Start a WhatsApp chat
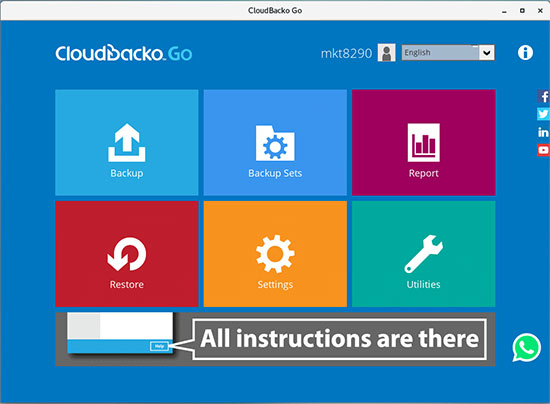 click(526, 347)
